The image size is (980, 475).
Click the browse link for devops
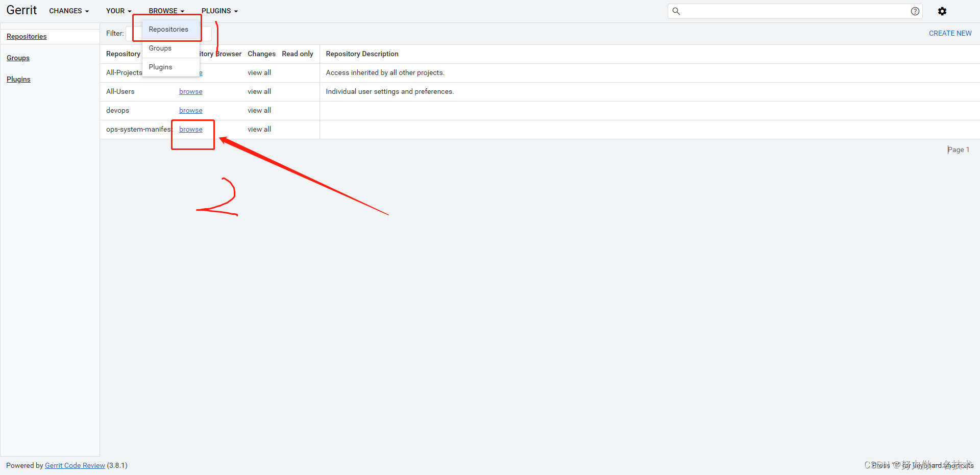(x=191, y=110)
